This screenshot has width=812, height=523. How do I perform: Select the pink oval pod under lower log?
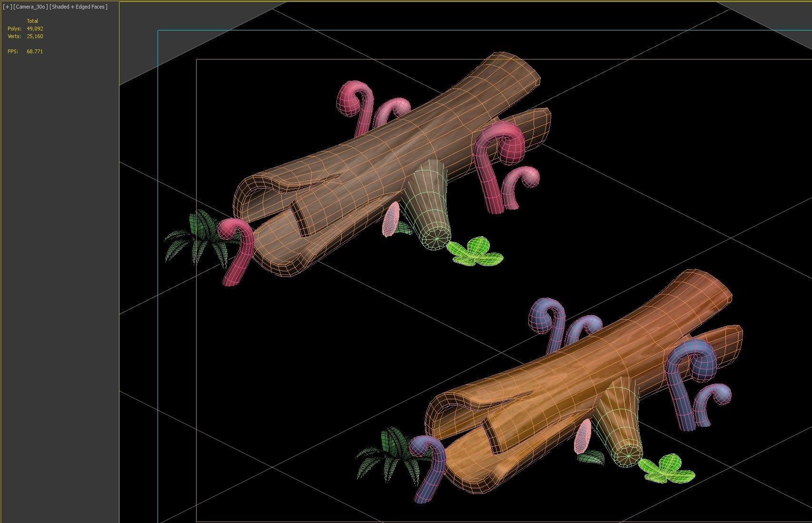tap(582, 437)
